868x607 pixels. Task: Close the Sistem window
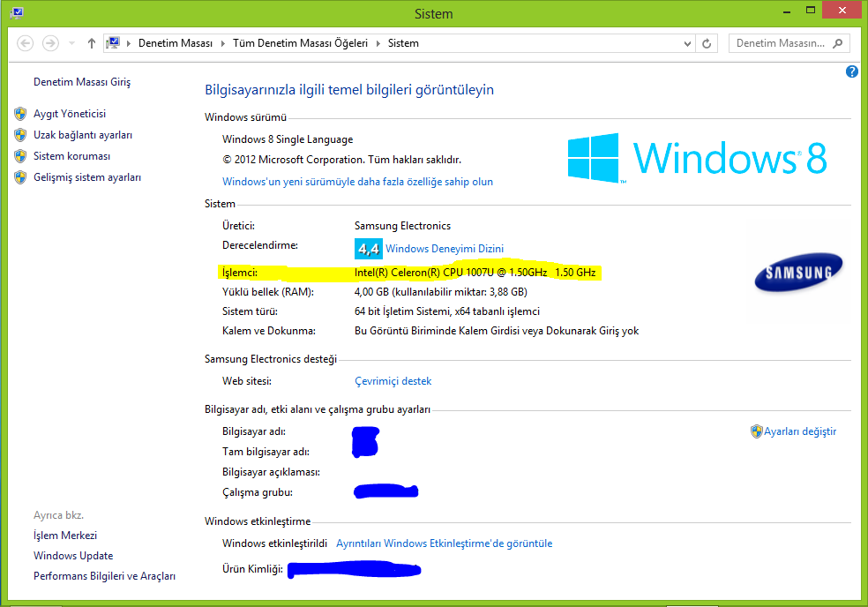(x=842, y=10)
